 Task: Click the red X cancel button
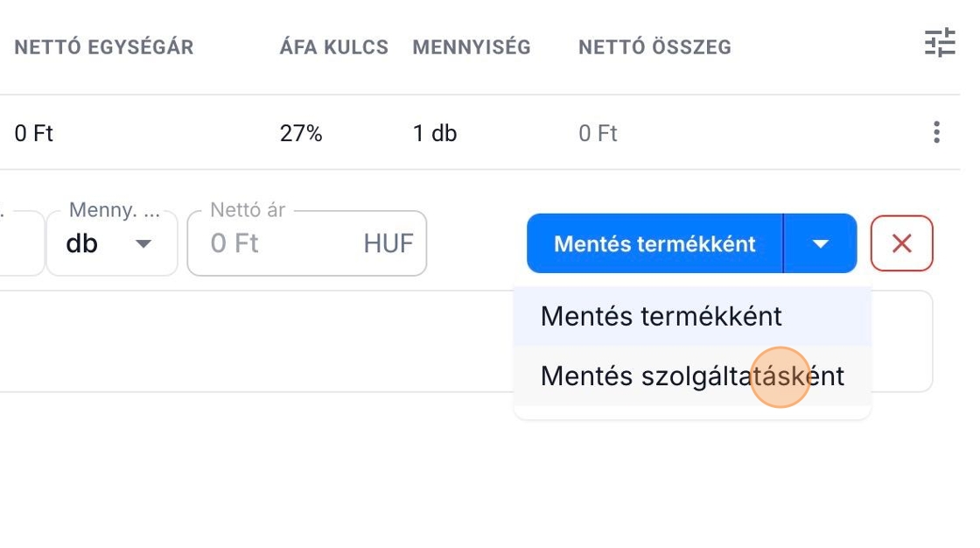click(901, 243)
